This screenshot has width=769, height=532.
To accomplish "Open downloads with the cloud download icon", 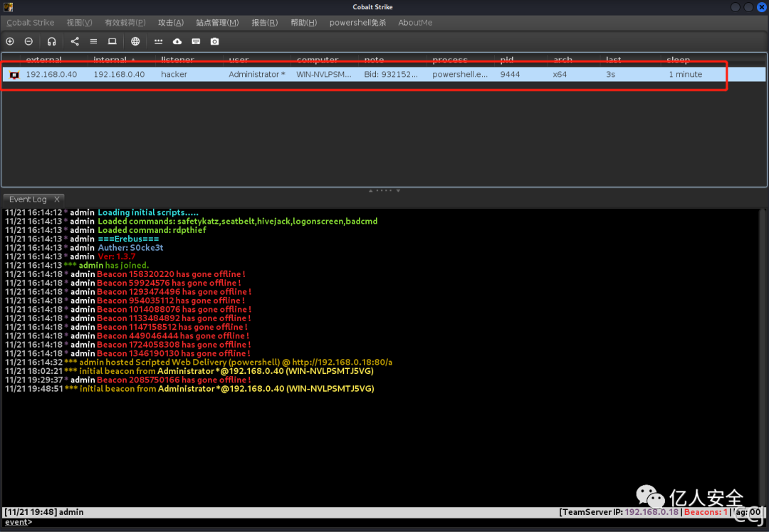I will pyautogui.click(x=177, y=41).
